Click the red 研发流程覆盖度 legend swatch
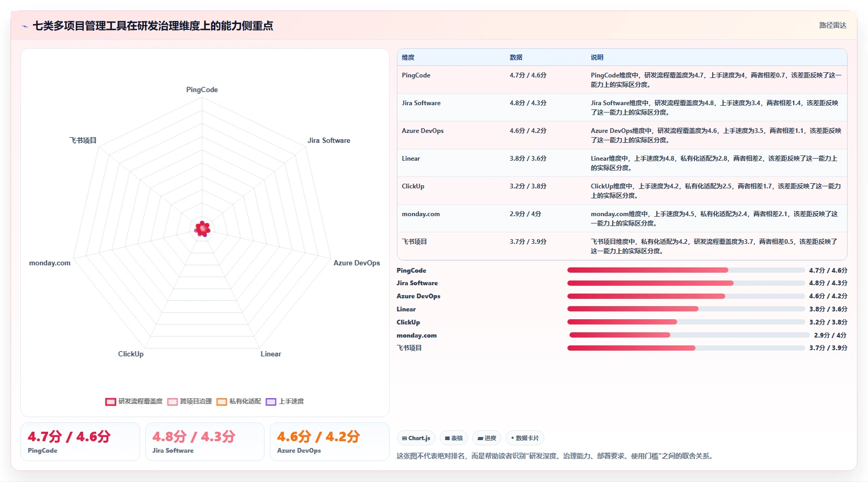The width and height of the screenshot is (868, 482). tap(110, 402)
